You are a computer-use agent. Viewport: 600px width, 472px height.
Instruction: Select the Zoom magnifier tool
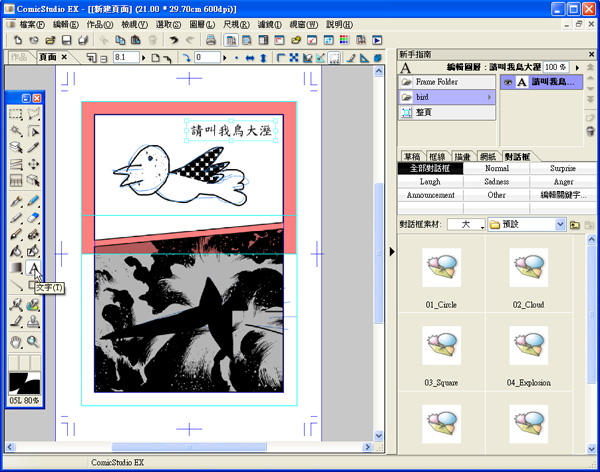pos(34,341)
